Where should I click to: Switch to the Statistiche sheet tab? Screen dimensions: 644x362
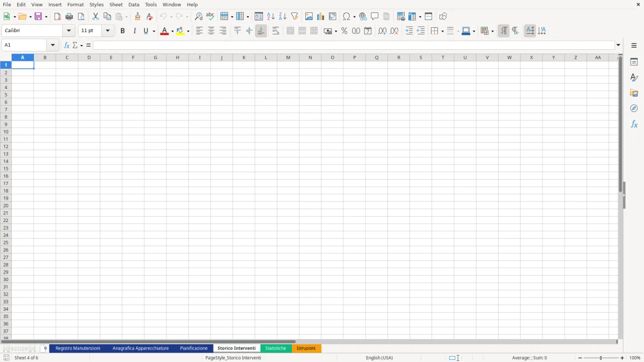pyautogui.click(x=276, y=348)
